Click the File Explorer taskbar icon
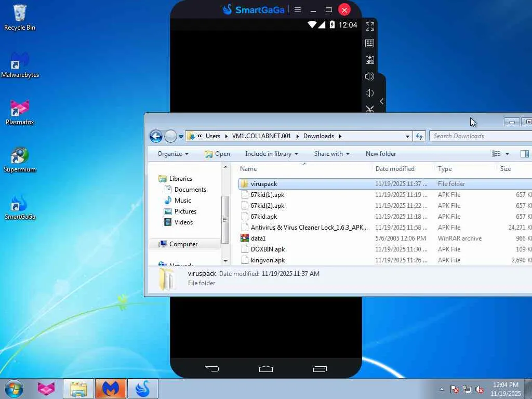532x399 pixels. 78,389
